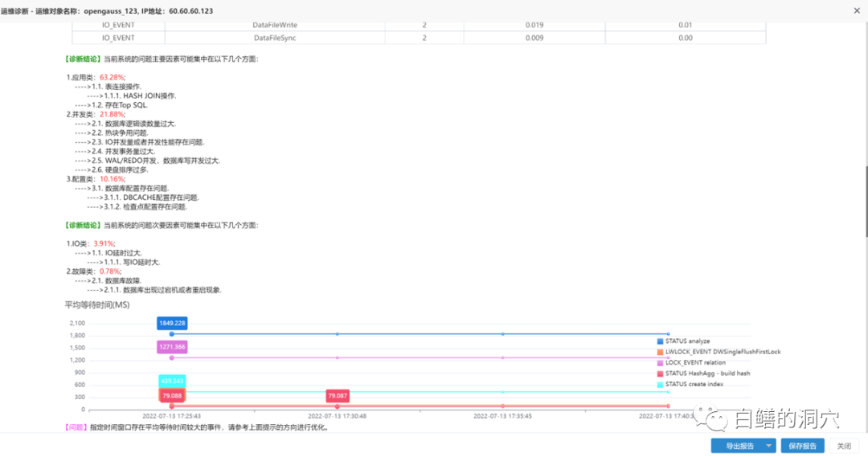Click the blue line's data point at 17:30:48
868x457 pixels.
pos(338,333)
